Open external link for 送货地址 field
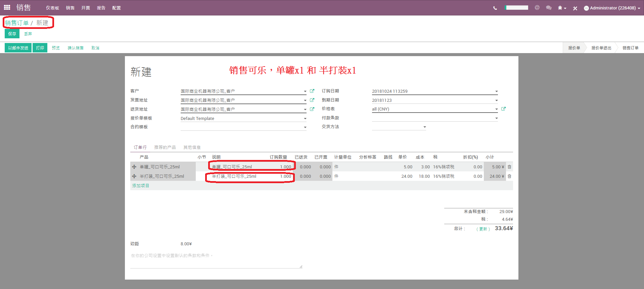Image resolution: width=644 pixels, height=289 pixels. pos(312,109)
